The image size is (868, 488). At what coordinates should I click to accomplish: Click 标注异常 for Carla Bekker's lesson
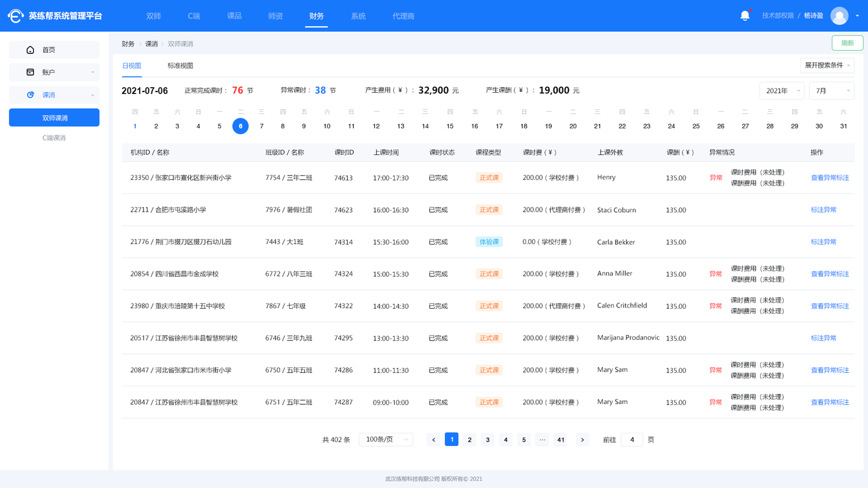pyautogui.click(x=824, y=242)
